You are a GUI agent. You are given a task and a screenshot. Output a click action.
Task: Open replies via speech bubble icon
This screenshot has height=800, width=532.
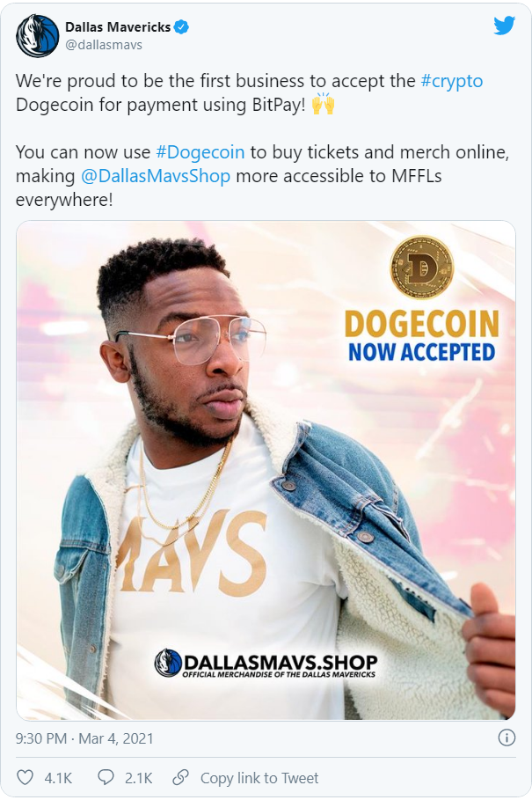(106, 777)
